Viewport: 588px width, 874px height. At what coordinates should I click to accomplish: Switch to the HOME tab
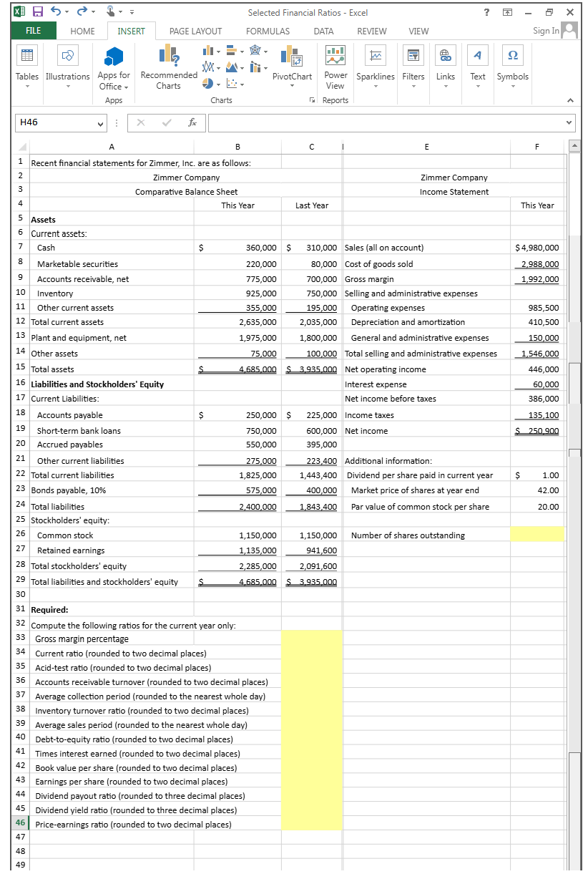83,31
